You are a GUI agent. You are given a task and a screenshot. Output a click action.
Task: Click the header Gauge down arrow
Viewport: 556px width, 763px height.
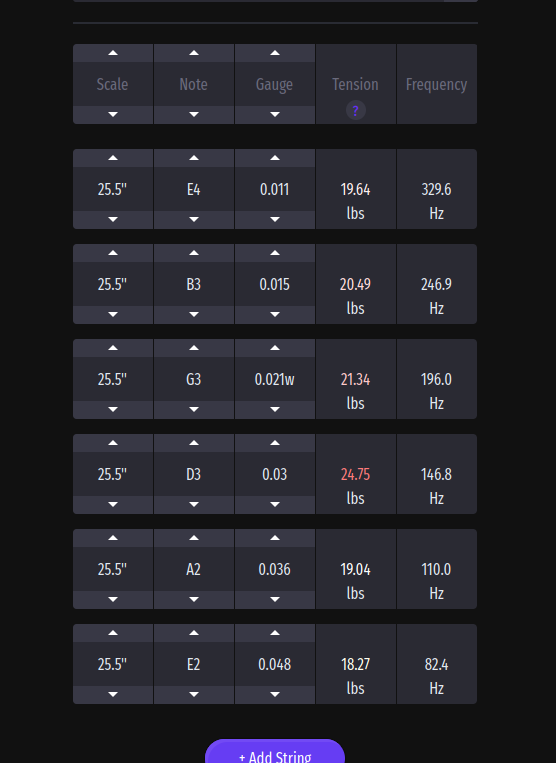coord(275,115)
